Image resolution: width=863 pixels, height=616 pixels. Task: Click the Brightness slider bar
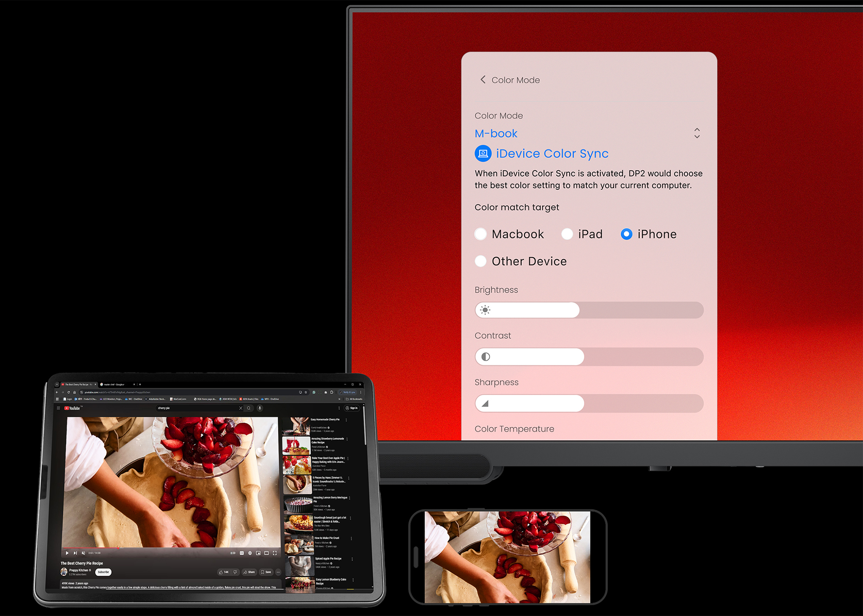[x=589, y=310]
